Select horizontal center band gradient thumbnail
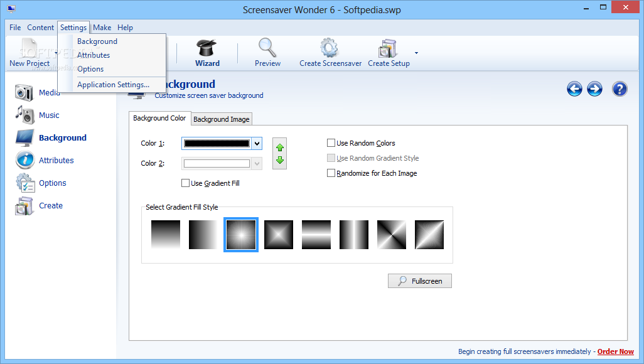Screen dimensions: 644x364 (316, 235)
